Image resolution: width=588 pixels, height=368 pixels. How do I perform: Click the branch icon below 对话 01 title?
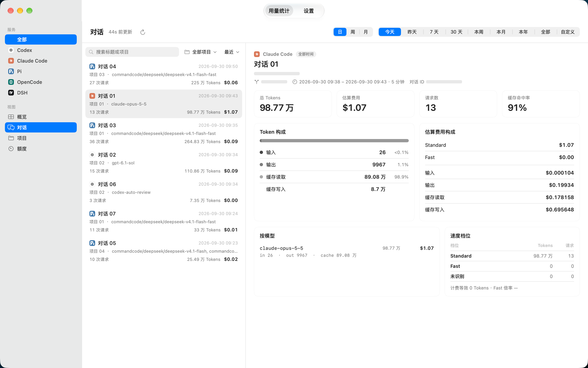257,82
